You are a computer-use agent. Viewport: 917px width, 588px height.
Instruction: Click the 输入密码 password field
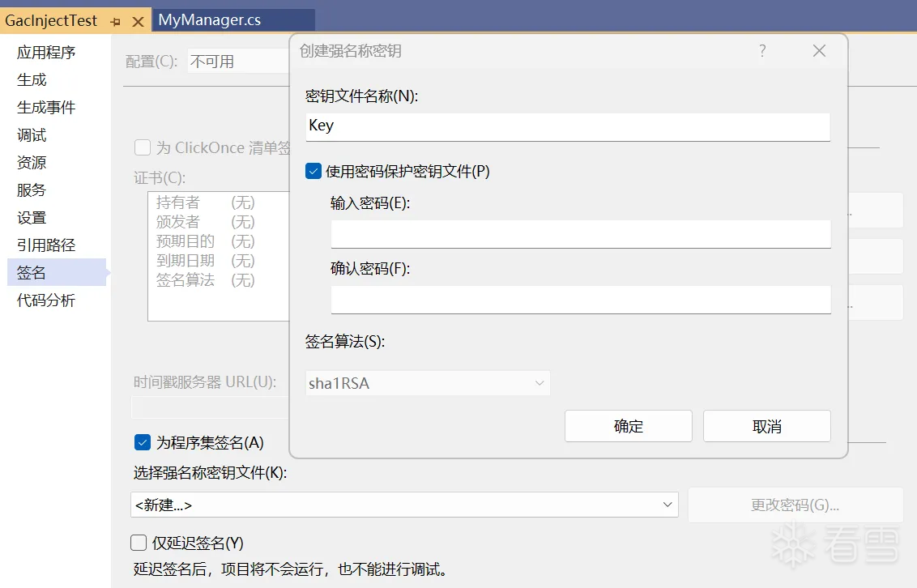coord(580,233)
